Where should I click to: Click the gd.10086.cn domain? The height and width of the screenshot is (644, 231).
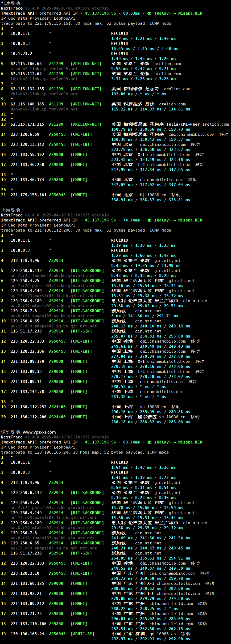(163, 634)
